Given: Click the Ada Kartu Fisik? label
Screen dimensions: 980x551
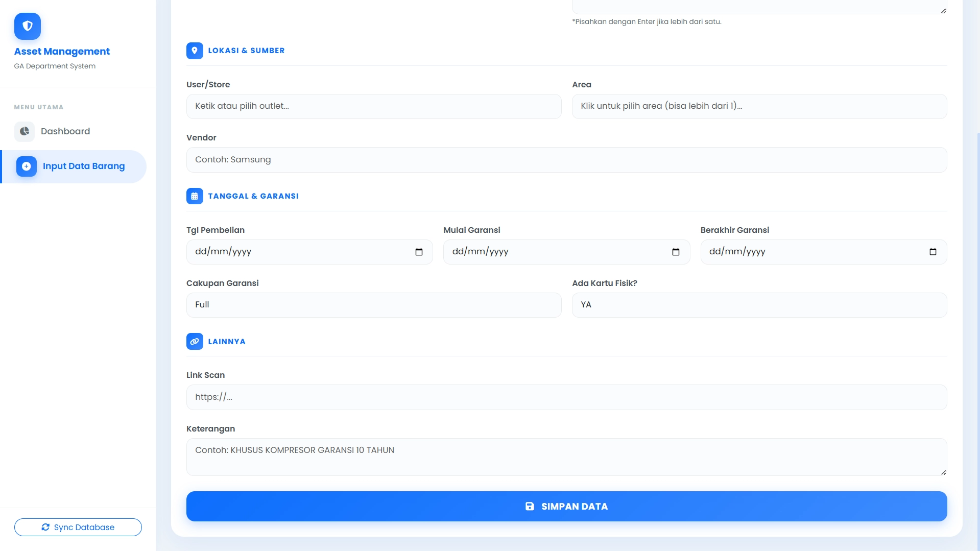Looking at the screenshot, I should (604, 283).
